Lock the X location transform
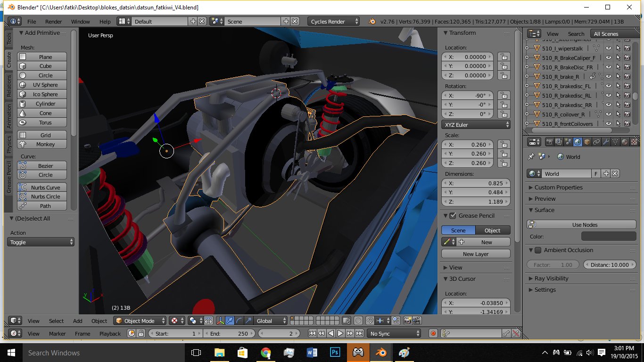 (504, 57)
